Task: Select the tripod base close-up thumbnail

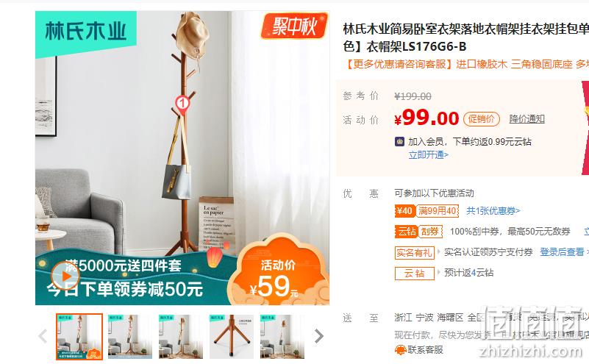Action: point(232,337)
